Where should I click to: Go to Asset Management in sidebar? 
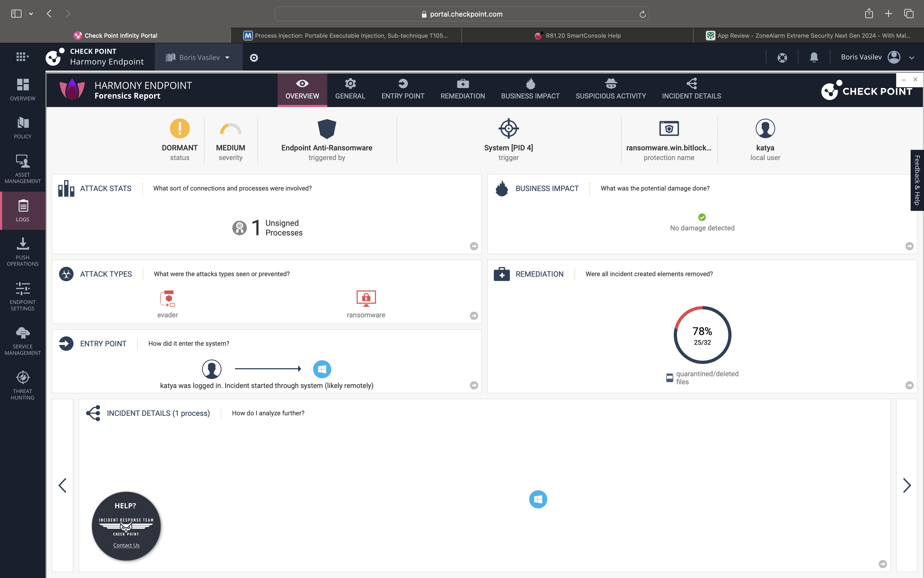click(x=22, y=169)
